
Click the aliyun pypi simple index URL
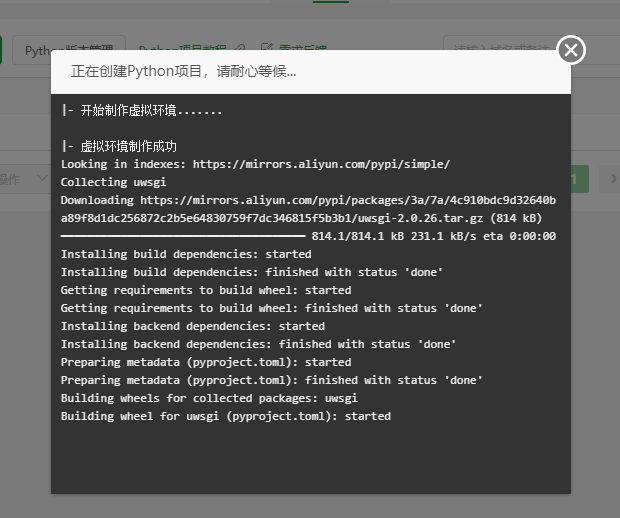click(x=321, y=164)
